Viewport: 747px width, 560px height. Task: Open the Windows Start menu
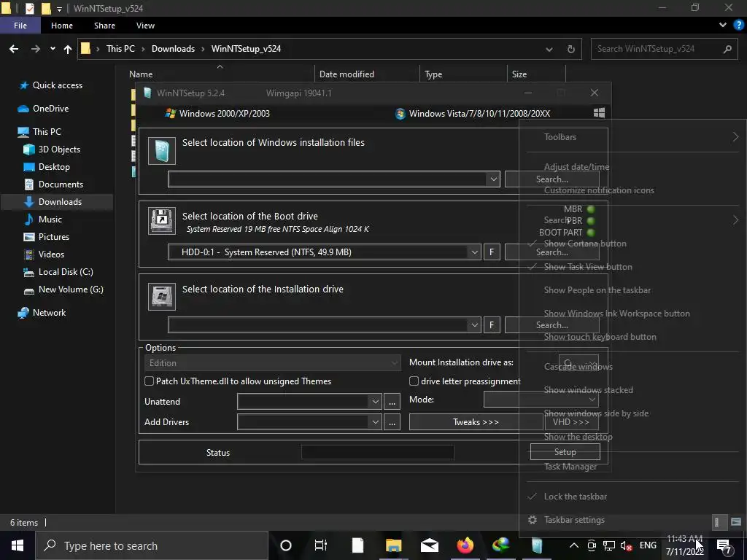(x=18, y=545)
